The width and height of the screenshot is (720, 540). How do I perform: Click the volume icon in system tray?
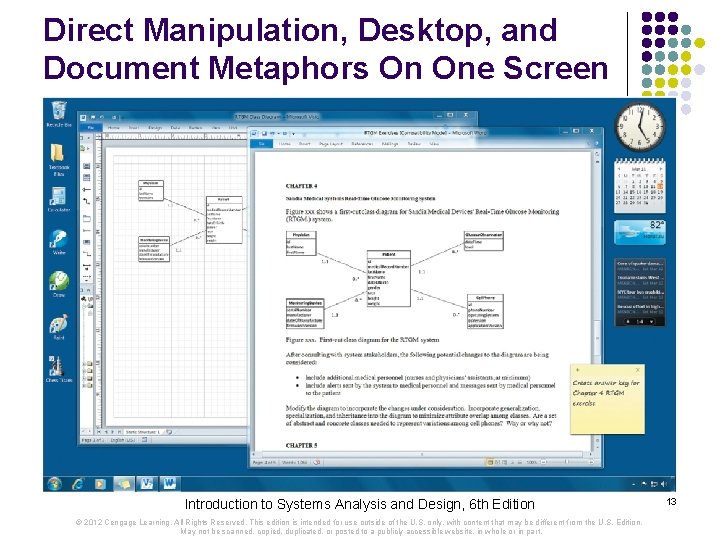pos(664,484)
